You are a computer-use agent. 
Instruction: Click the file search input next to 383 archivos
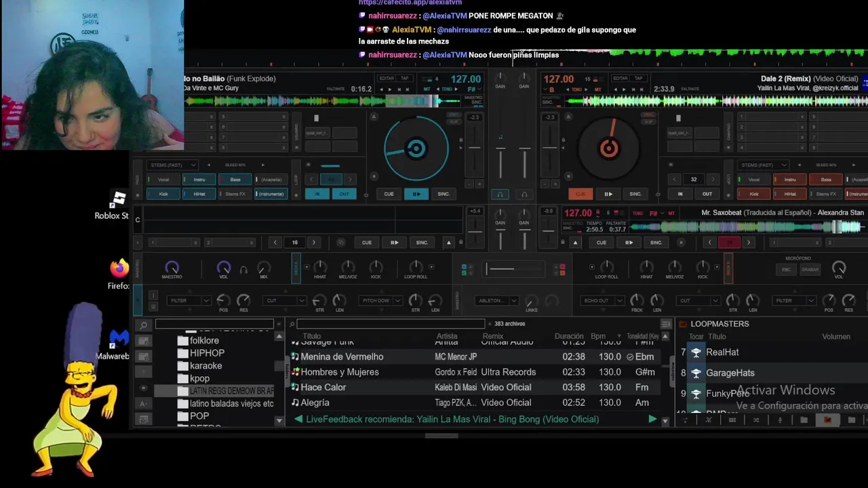point(391,324)
